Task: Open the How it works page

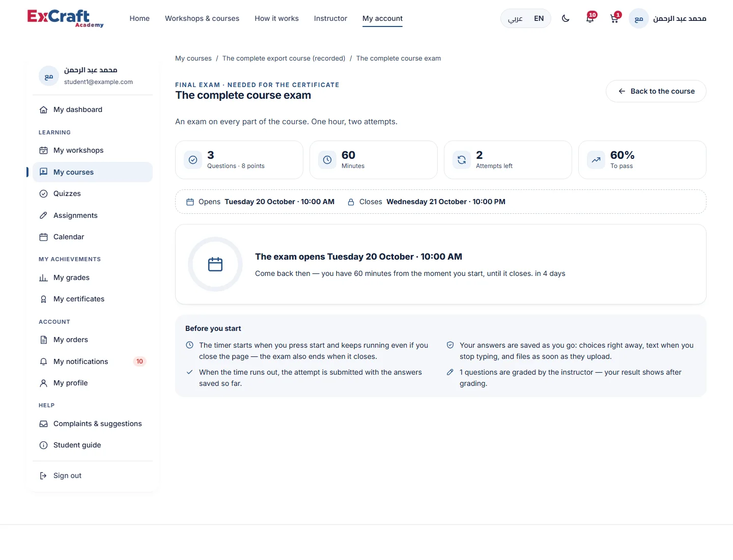Action: point(276,18)
